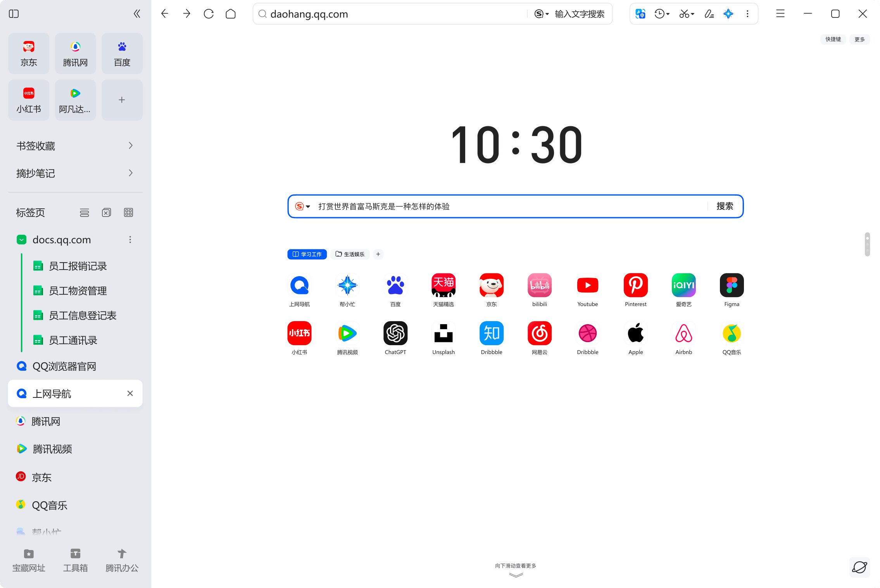880x588 pixels.
Task: Close the 上网导航 tab
Action: [130, 394]
